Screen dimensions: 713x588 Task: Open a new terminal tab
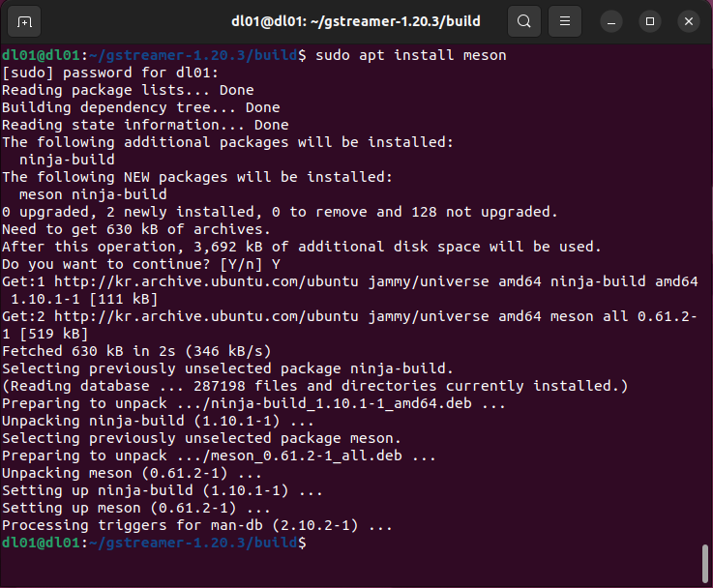tap(24, 21)
